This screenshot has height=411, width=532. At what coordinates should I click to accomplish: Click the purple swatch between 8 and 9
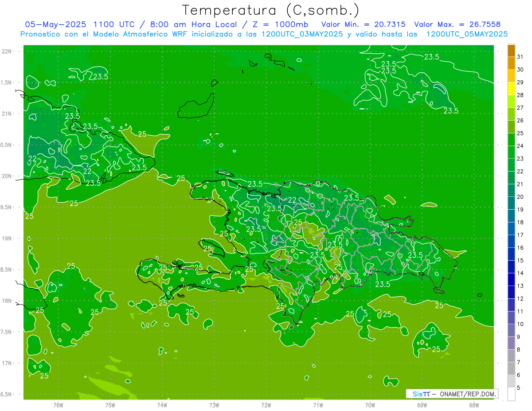coord(511,343)
